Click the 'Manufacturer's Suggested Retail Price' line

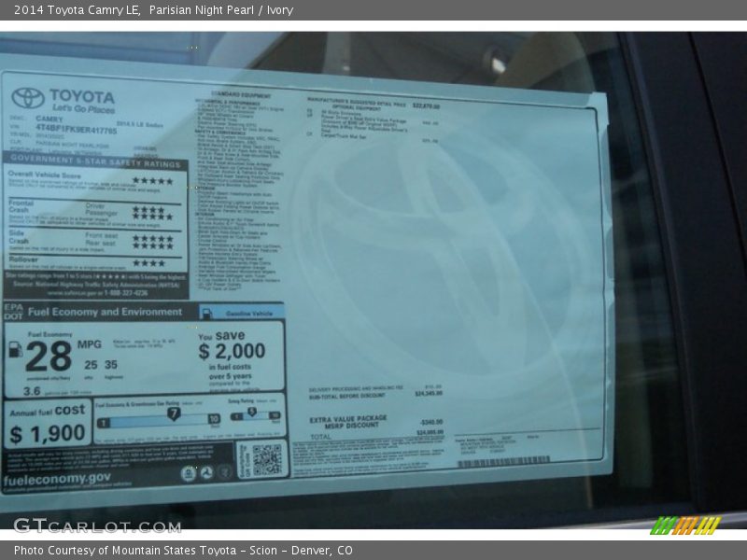point(373,104)
